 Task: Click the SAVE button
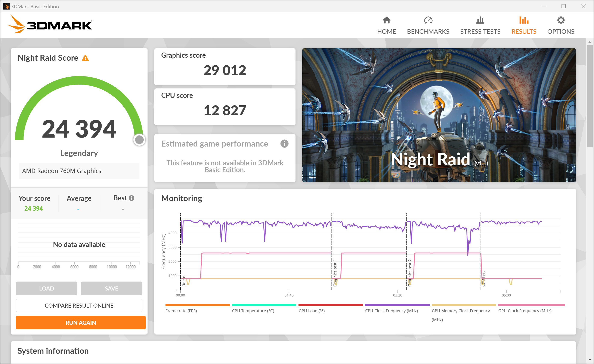[x=111, y=288]
